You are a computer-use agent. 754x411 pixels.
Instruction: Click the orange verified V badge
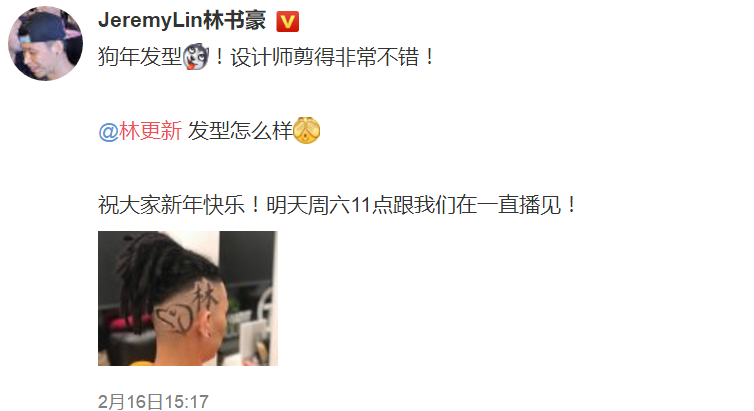(288, 22)
